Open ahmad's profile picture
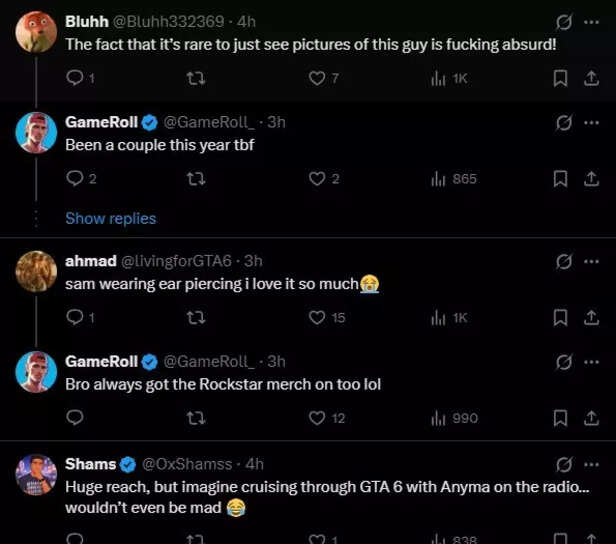Image resolution: width=616 pixels, height=544 pixels. (36, 271)
